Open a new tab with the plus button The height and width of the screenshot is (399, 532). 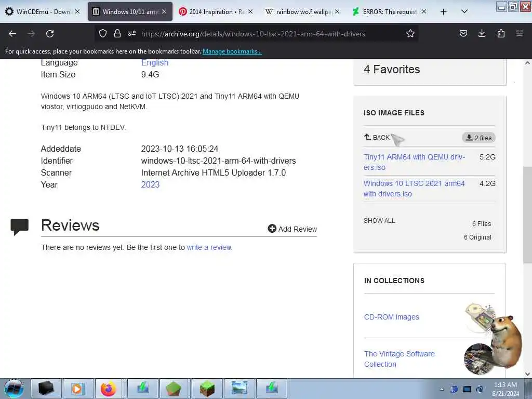pos(444,12)
